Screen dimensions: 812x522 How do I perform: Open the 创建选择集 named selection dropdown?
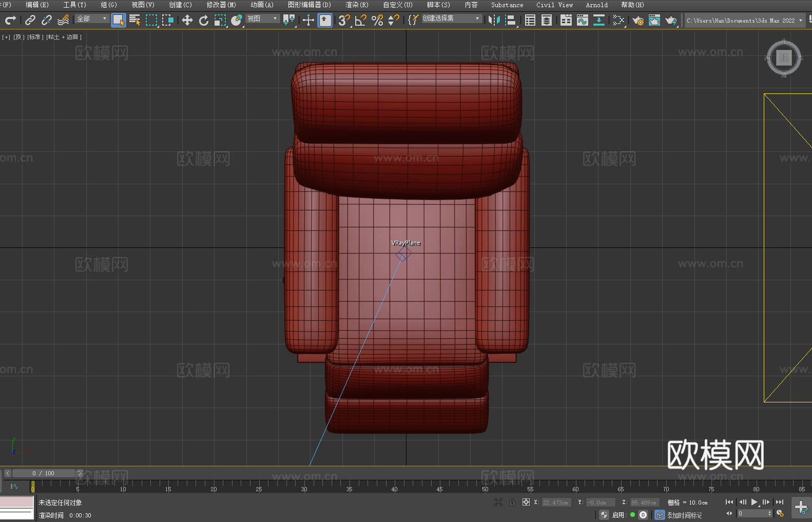[452, 18]
